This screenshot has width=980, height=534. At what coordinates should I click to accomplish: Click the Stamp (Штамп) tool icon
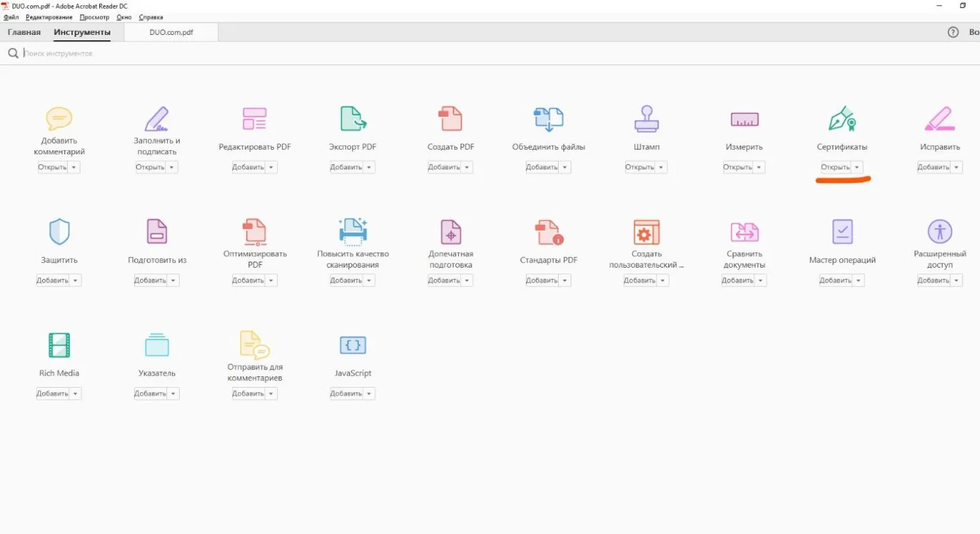pyautogui.click(x=647, y=119)
